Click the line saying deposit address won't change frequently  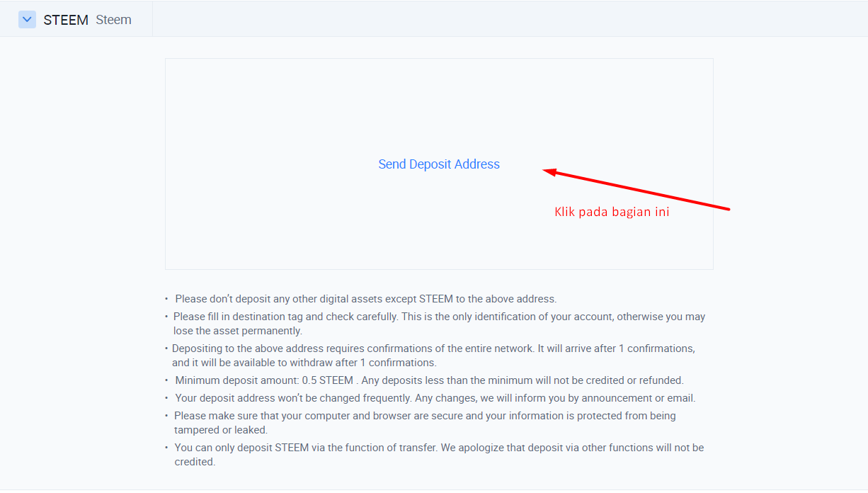pyautogui.click(x=435, y=398)
